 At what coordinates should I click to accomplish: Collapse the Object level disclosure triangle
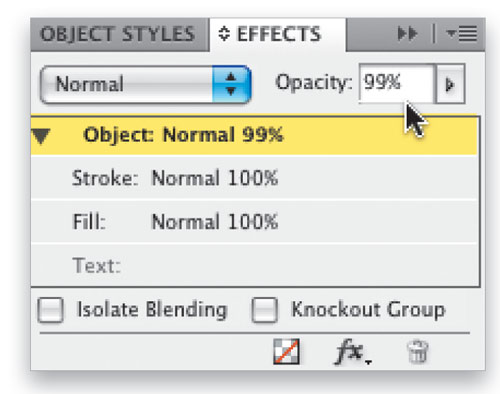point(41,136)
